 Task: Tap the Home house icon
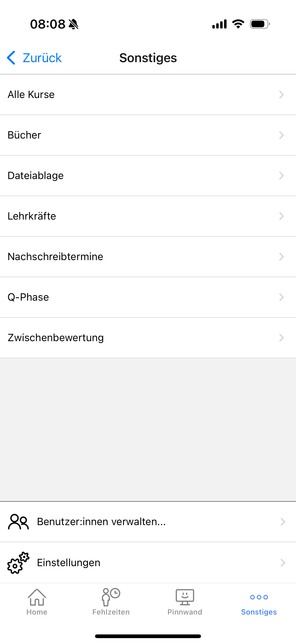(37, 597)
